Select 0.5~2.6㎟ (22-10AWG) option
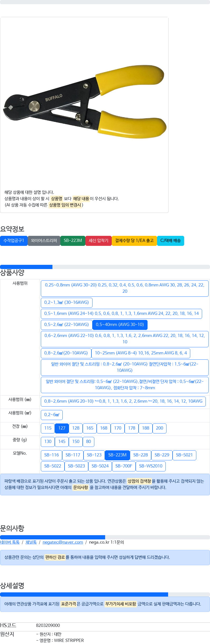This screenshot has width=210, height=644. (66, 325)
